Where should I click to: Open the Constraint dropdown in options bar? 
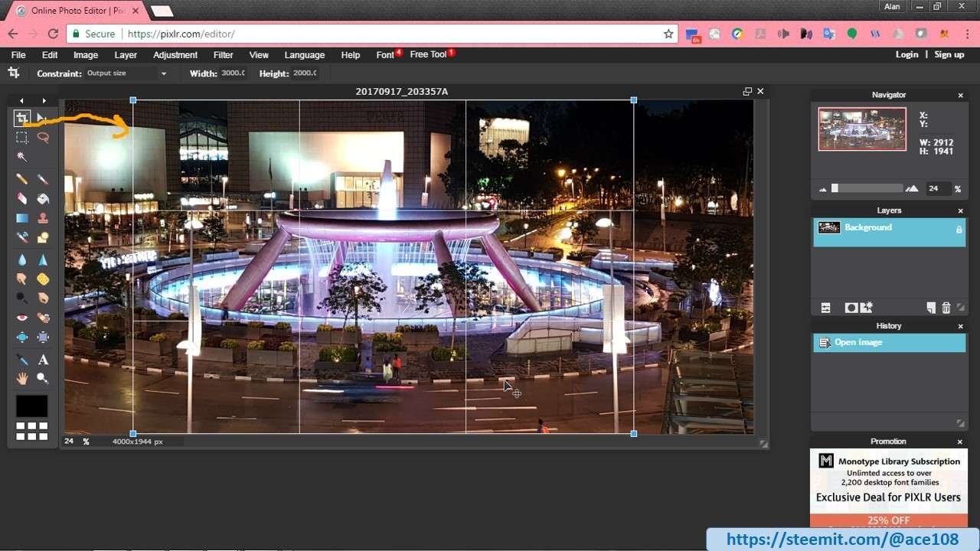[x=127, y=73]
